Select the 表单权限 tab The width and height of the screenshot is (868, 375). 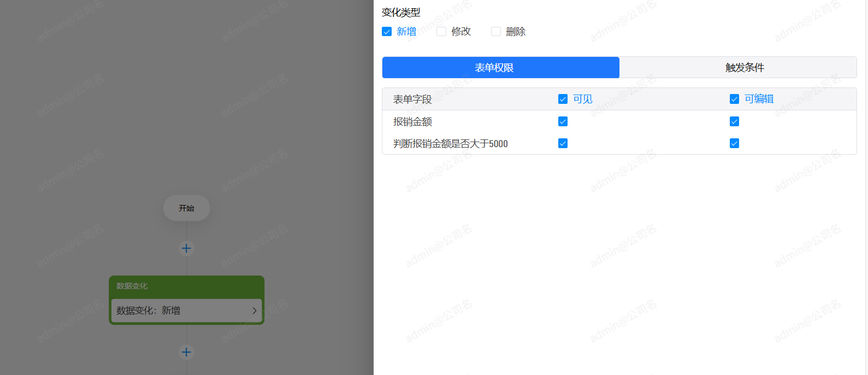(500, 68)
